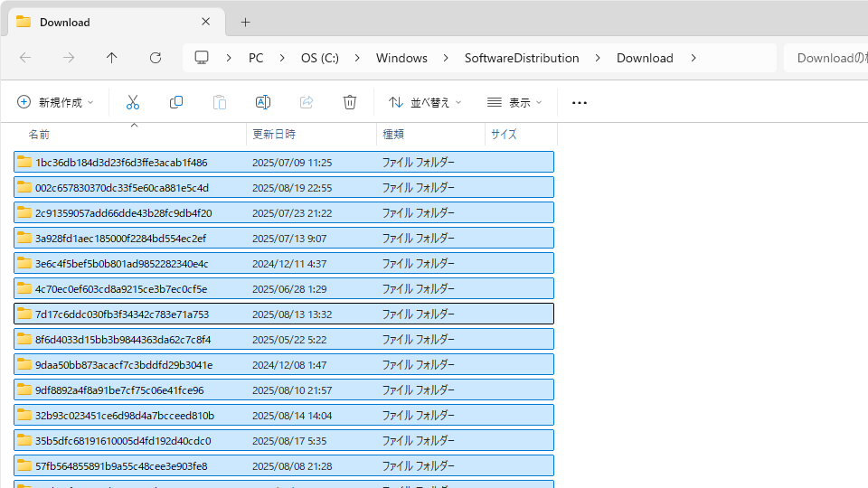Viewport: 868px width, 488px height.
Task: Click date 2024/12/11 4:37
Action: pyautogui.click(x=288, y=264)
